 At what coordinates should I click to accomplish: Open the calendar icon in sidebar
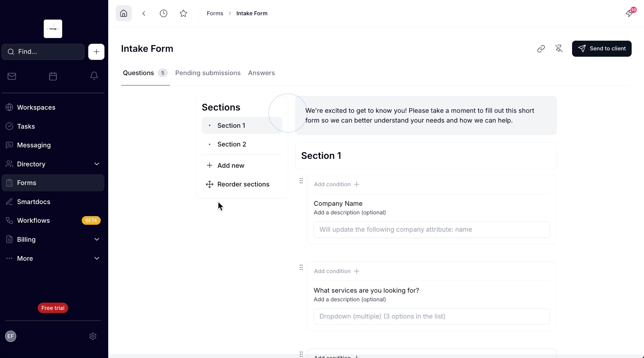tap(53, 76)
